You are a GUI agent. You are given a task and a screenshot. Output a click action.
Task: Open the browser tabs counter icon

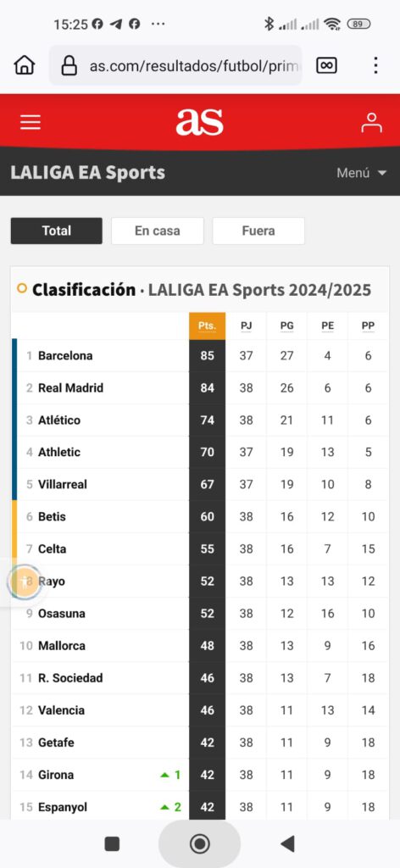(326, 65)
